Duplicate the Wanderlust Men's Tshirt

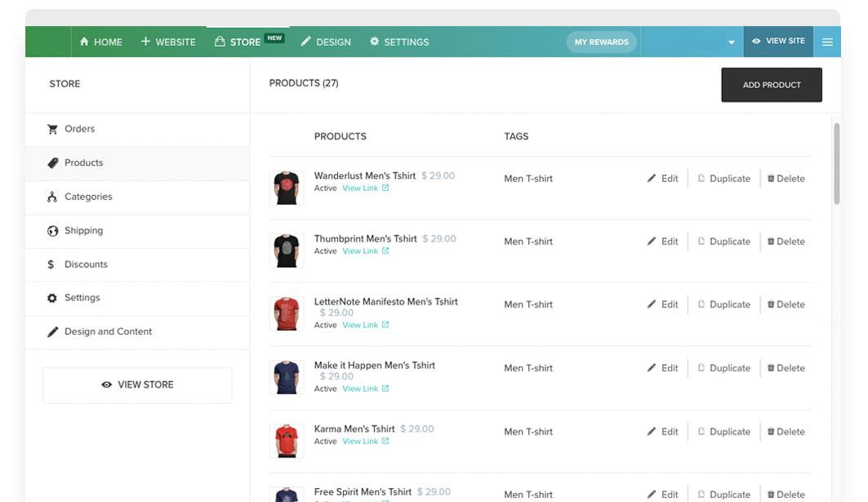[x=724, y=178]
